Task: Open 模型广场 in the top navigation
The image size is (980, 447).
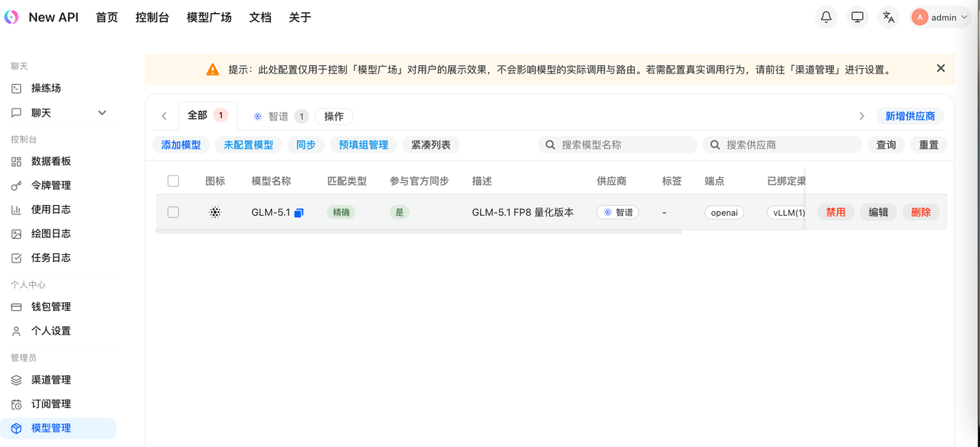Action: pos(209,17)
